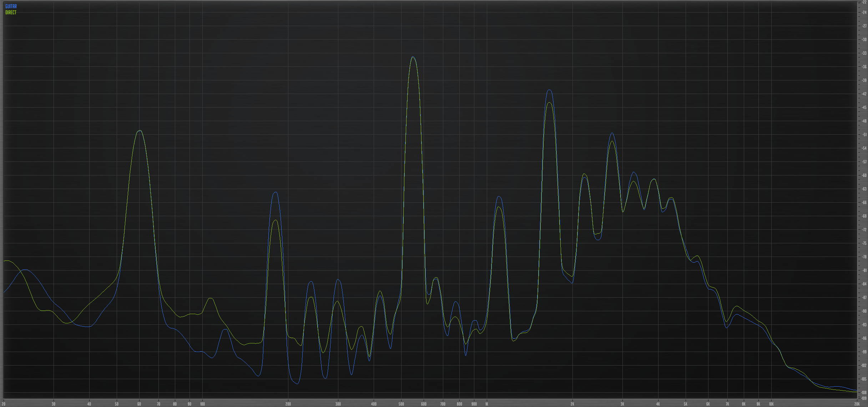Click the -33 dB scale marker

coord(864,53)
